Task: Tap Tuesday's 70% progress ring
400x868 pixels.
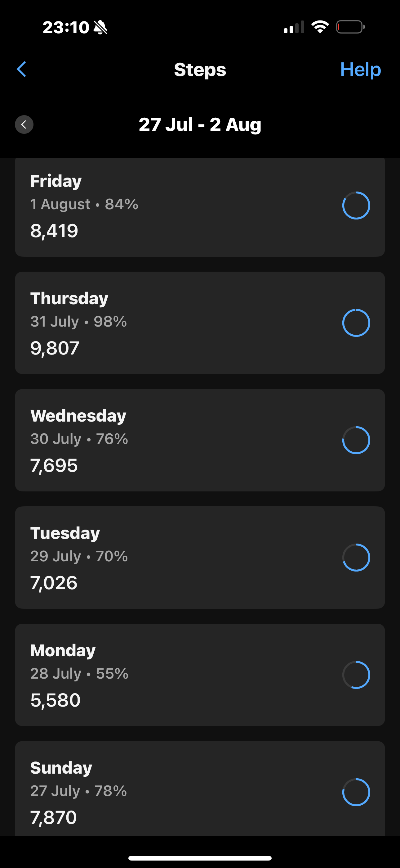Action: pyautogui.click(x=356, y=557)
